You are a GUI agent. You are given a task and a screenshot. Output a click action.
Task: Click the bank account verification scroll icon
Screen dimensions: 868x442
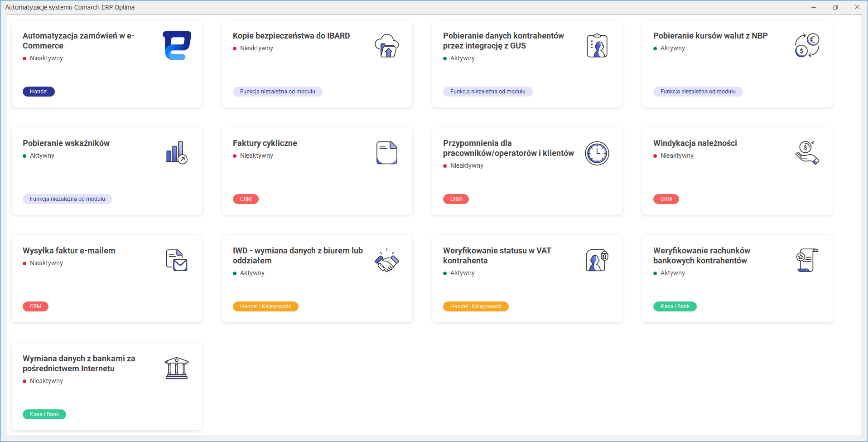pyautogui.click(x=807, y=260)
